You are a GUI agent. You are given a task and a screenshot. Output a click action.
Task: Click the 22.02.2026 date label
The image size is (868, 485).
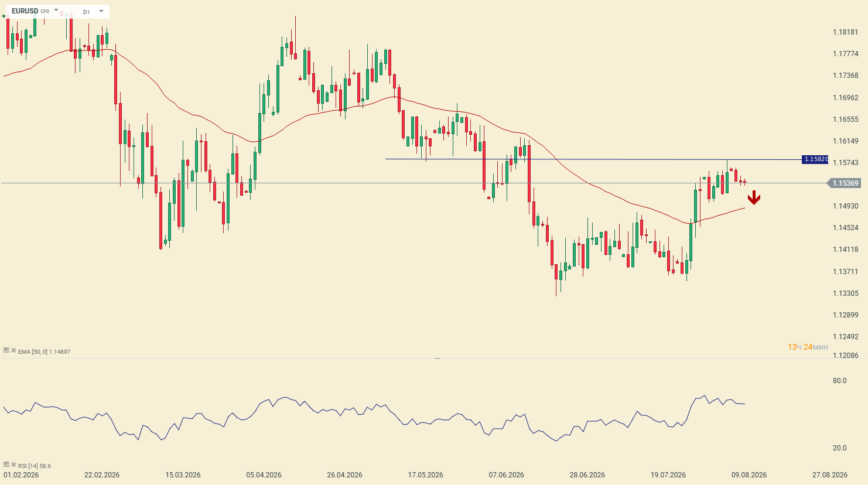pyautogui.click(x=102, y=475)
